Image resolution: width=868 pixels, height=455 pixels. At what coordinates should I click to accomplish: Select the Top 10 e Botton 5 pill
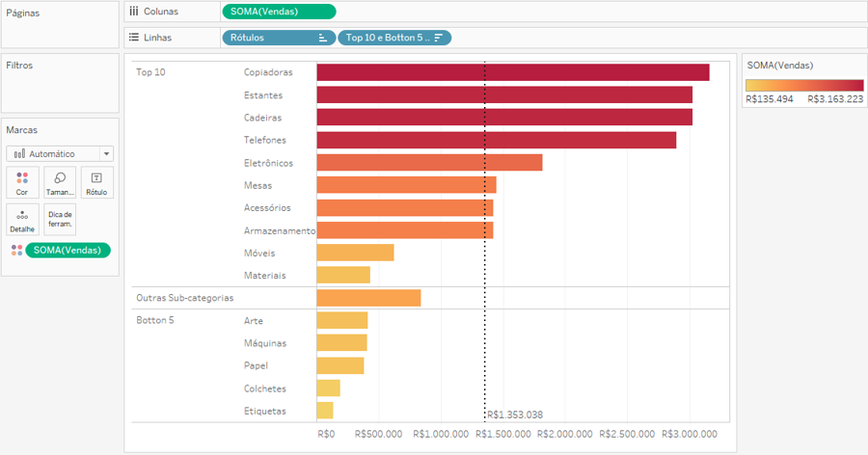click(394, 38)
